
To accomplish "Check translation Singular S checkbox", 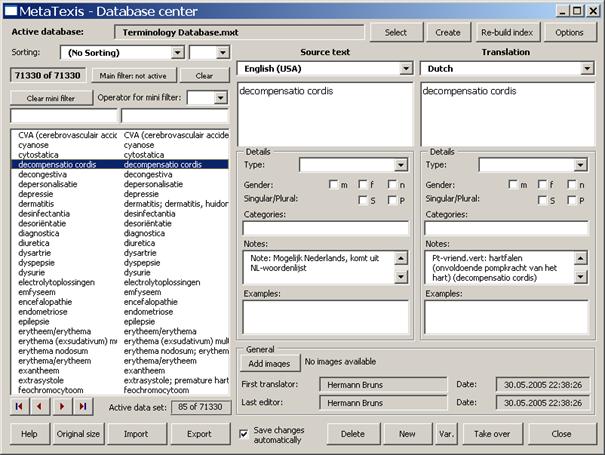I will 542,200.
